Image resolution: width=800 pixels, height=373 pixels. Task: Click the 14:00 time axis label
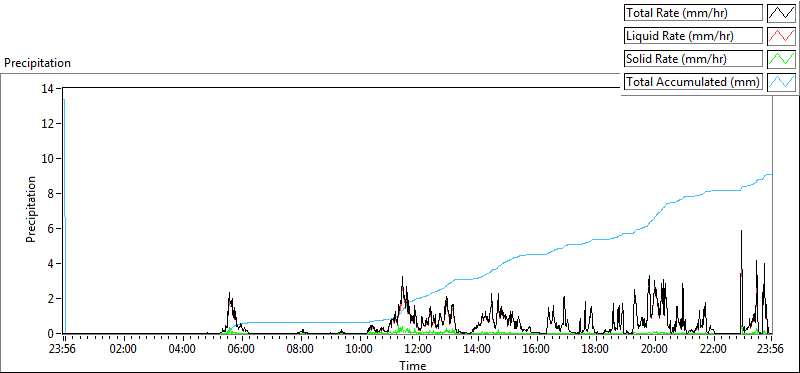coord(478,350)
